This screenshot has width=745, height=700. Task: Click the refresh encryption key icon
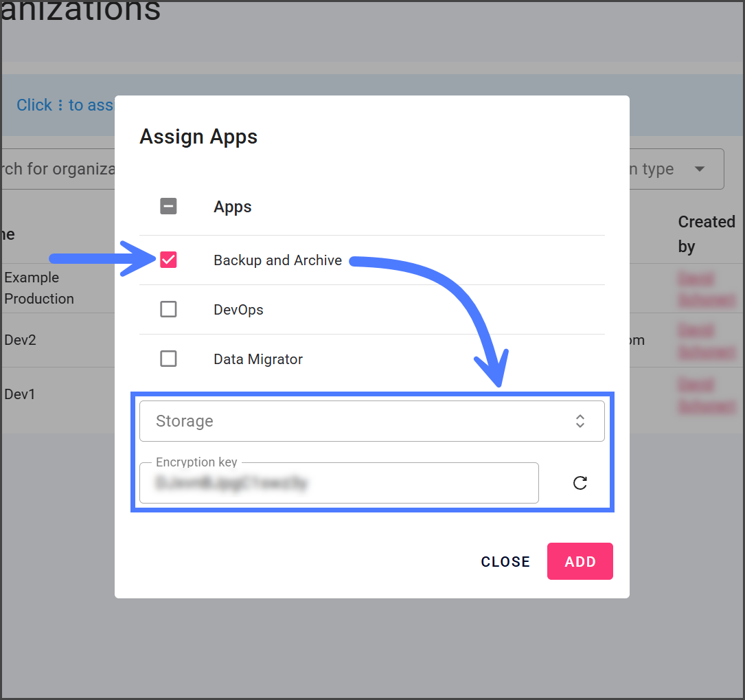click(x=580, y=483)
